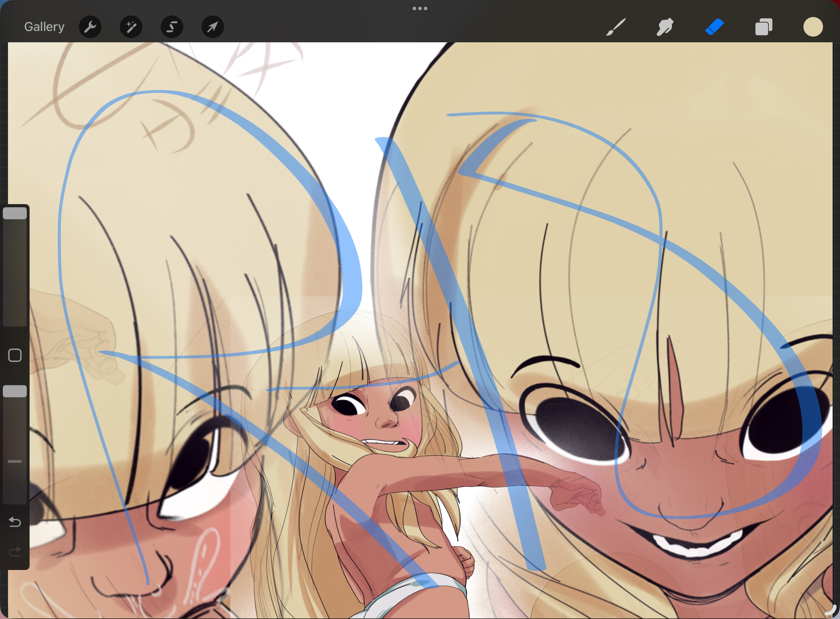840x619 pixels.
Task: Select the Eraser tool
Action: coord(714,27)
